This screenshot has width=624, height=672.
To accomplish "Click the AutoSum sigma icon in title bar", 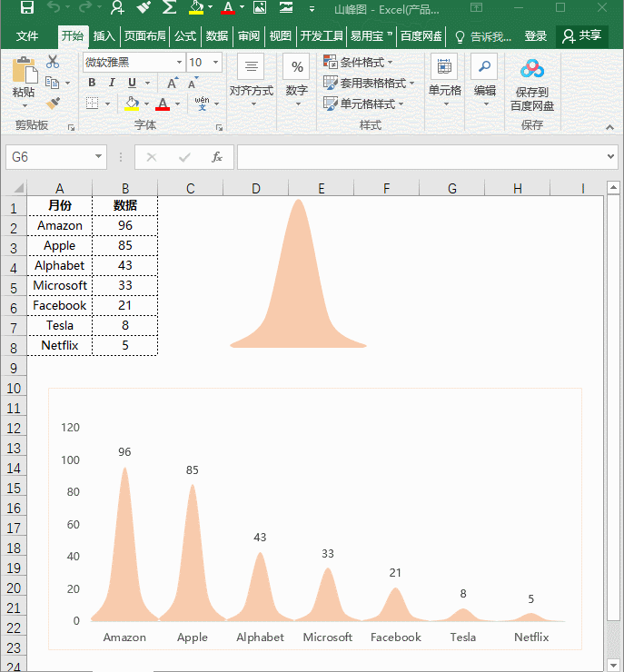I will [169, 7].
